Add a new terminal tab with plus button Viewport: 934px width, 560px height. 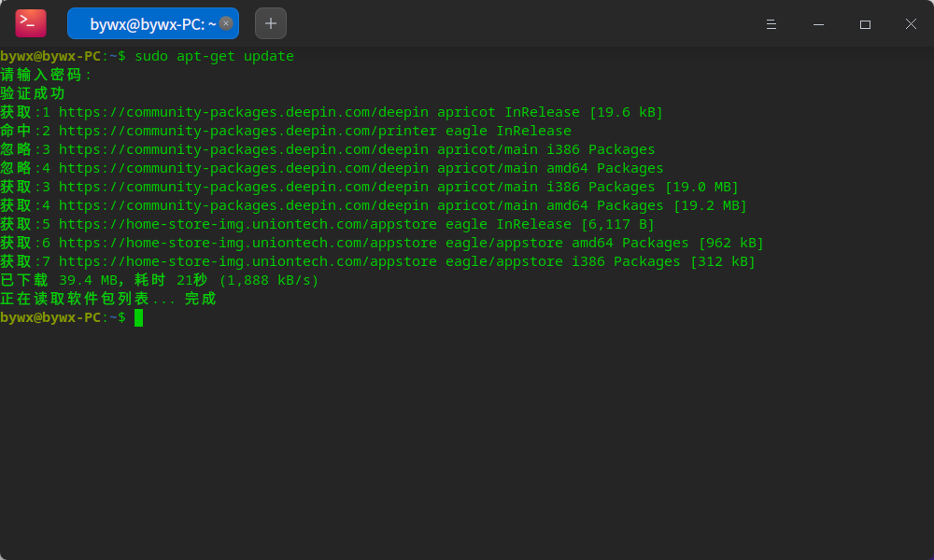(x=271, y=23)
